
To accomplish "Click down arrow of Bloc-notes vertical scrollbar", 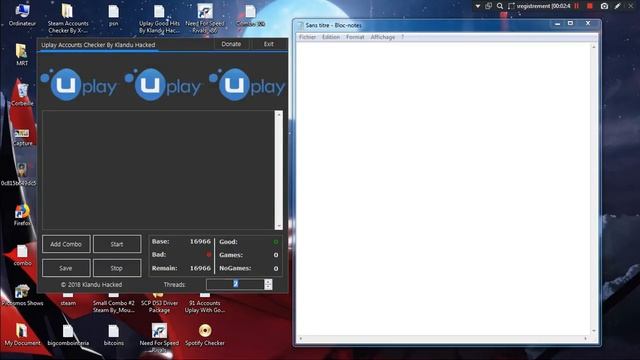I will (593, 331).
